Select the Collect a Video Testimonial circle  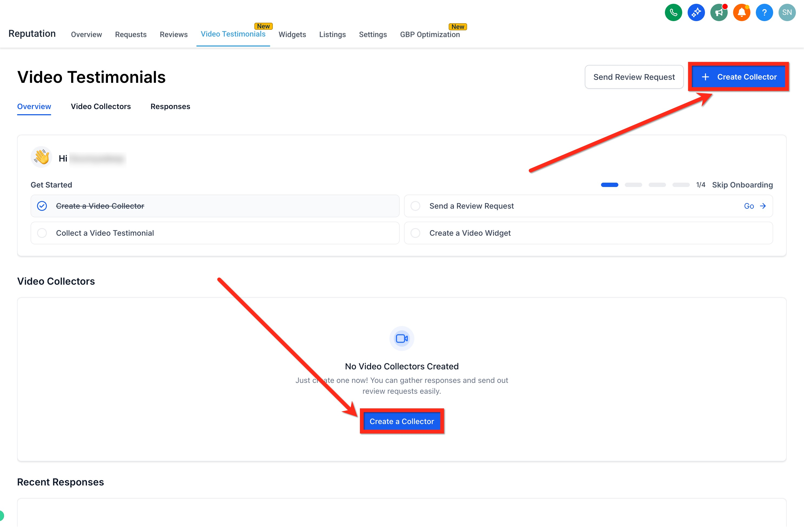pos(42,233)
